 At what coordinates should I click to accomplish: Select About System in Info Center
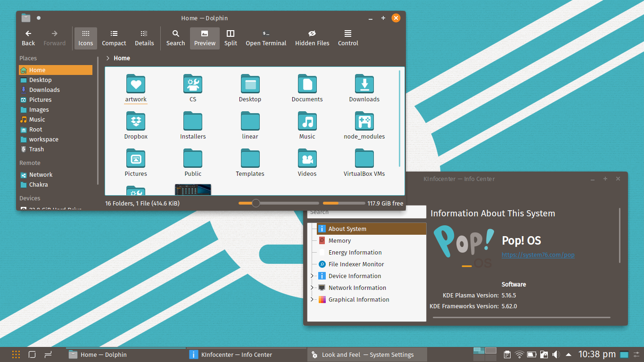371,229
